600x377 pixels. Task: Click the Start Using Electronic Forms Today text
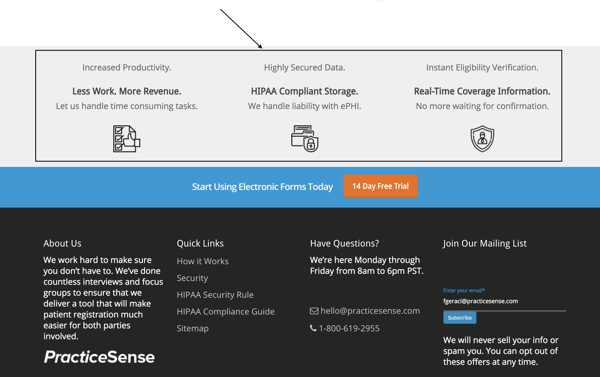click(262, 187)
